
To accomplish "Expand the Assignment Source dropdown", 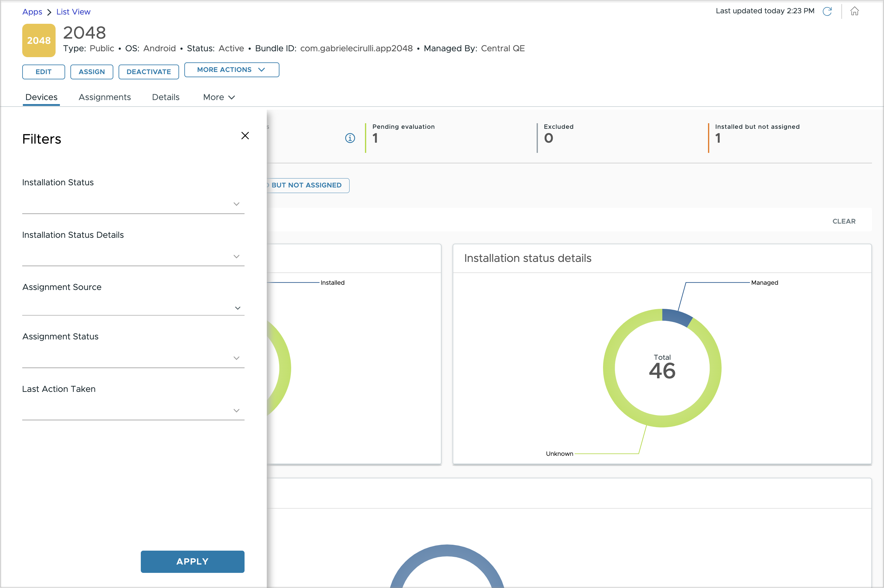I will coord(133,308).
